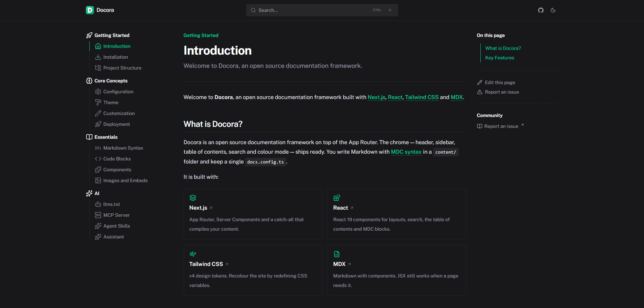
Task: Click the blocks icon on React card
Action: pos(337,198)
